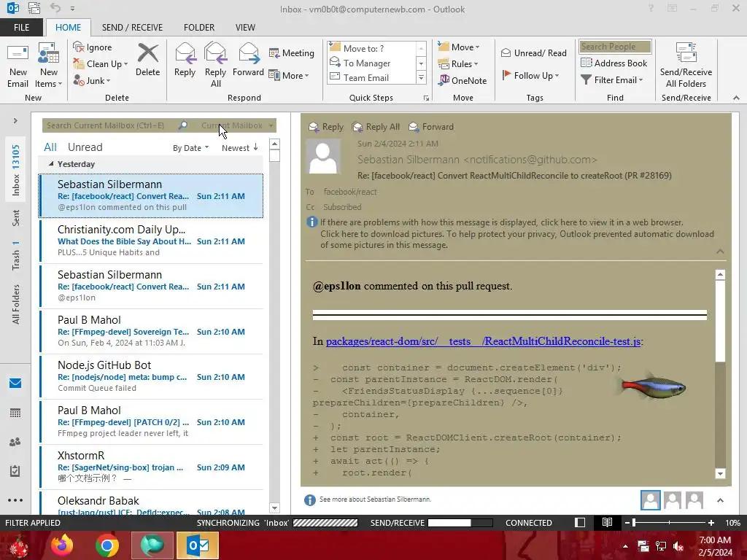Open the ReactMultiChildReconcile-test.js link
Image resolution: width=747 pixels, height=560 pixels.
(483, 341)
